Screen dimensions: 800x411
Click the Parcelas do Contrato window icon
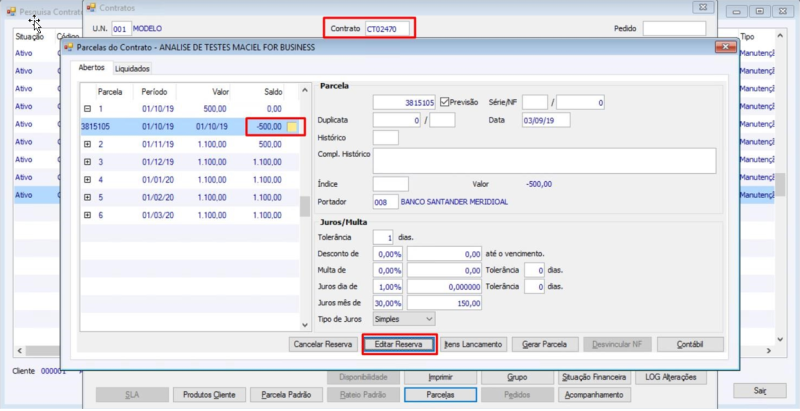(69, 47)
